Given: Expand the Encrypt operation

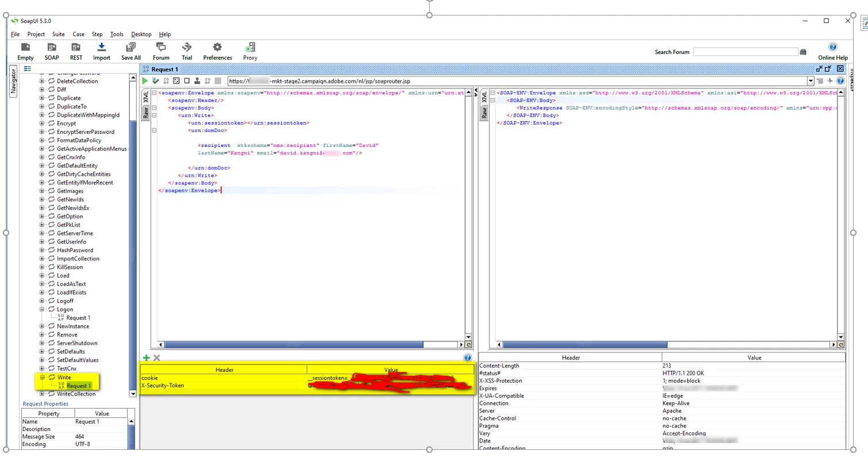Looking at the screenshot, I should [x=42, y=123].
